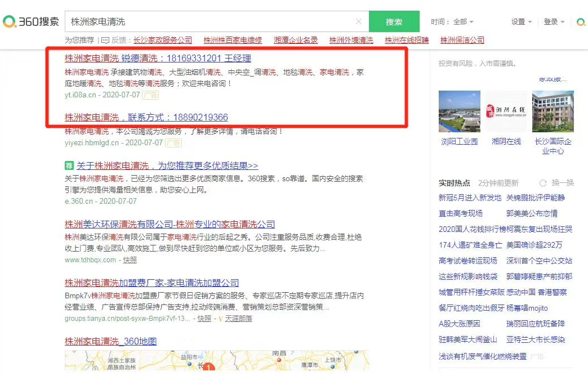Click the red map marker numbered 1
This screenshot has height=385, width=588.
209,367
